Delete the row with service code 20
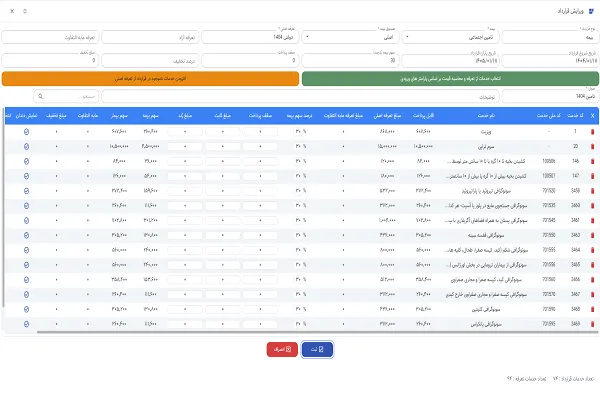The height and width of the screenshot is (400, 600). coord(592,146)
